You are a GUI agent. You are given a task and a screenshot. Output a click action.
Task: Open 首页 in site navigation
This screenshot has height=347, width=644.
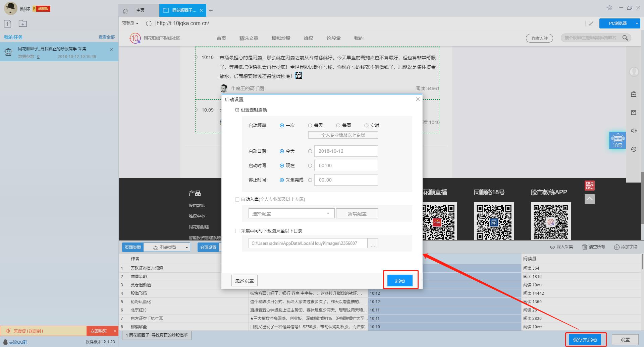click(221, 38)
